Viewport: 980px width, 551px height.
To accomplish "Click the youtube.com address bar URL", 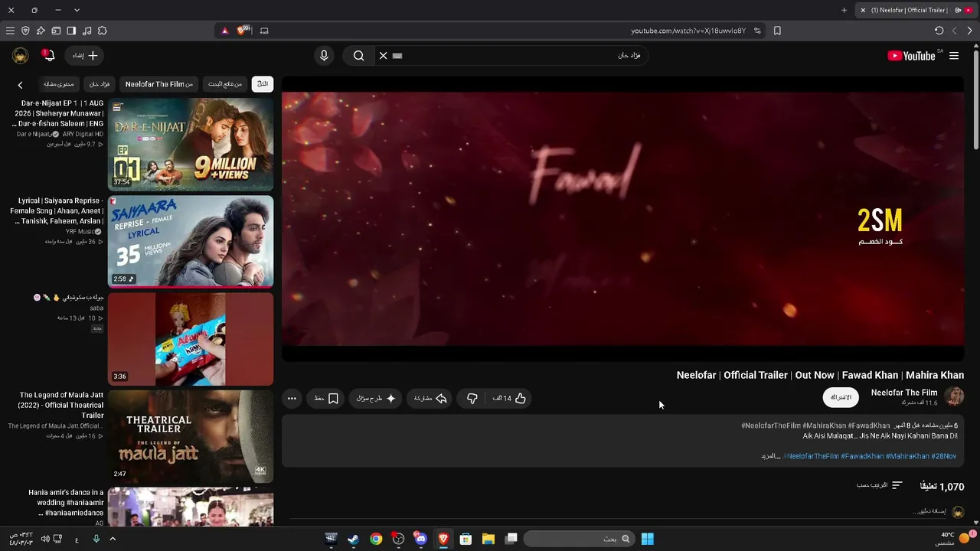I will (x=688, y=31).
